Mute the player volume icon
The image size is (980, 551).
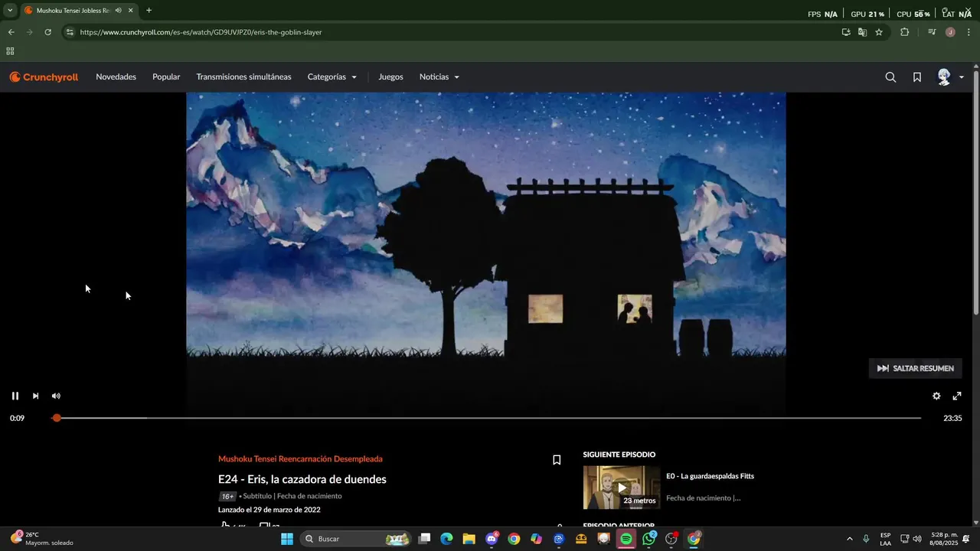[56, 396]
